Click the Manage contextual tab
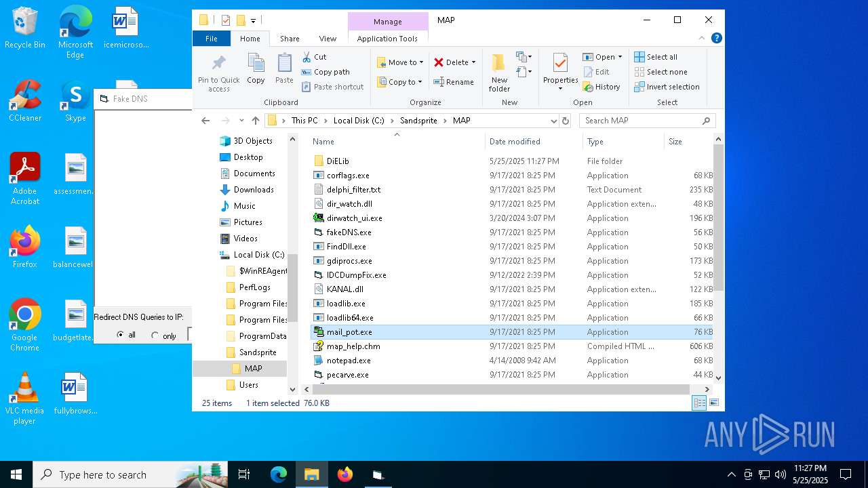 [x=388, y=22]
